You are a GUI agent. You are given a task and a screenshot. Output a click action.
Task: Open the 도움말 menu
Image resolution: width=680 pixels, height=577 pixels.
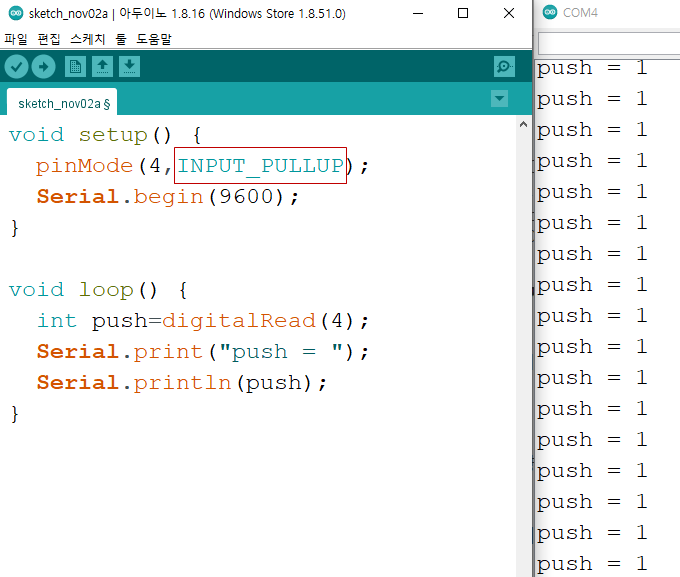click(154, 39)
